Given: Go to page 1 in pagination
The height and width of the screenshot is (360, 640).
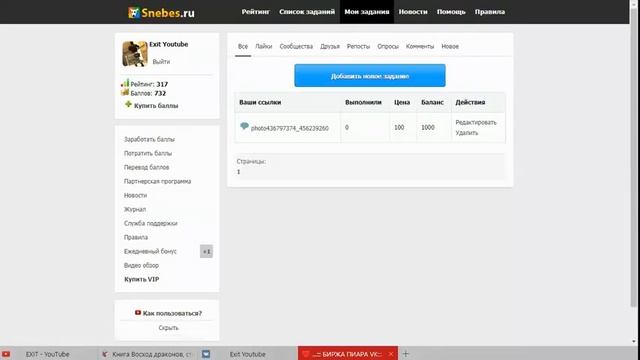Looking at the screenshot, I should [238, 172].
